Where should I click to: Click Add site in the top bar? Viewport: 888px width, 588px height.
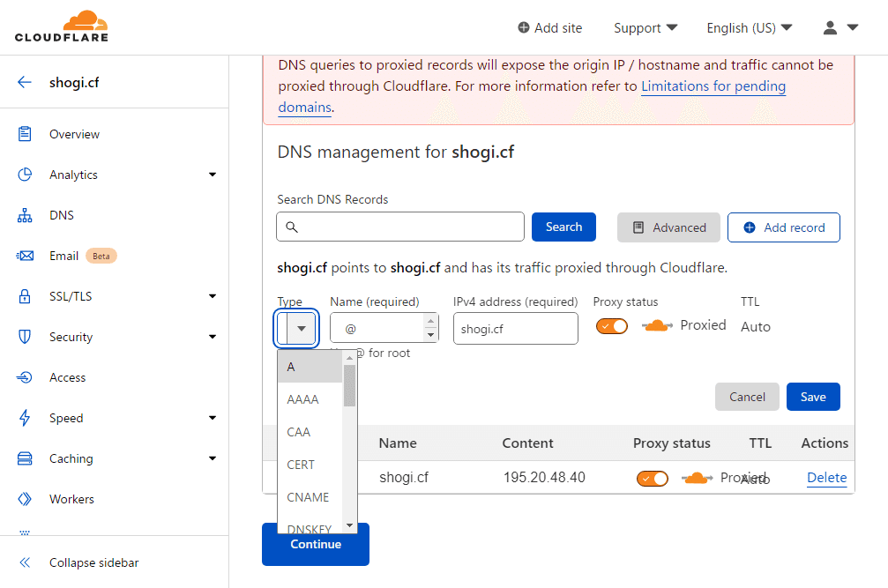coord(550,27)
